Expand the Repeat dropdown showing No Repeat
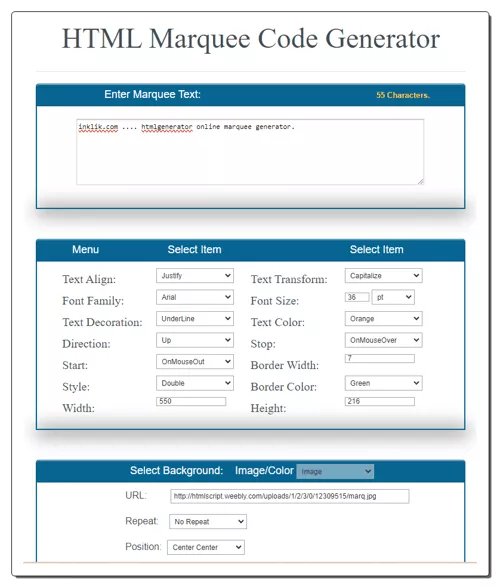 (208, 521)
